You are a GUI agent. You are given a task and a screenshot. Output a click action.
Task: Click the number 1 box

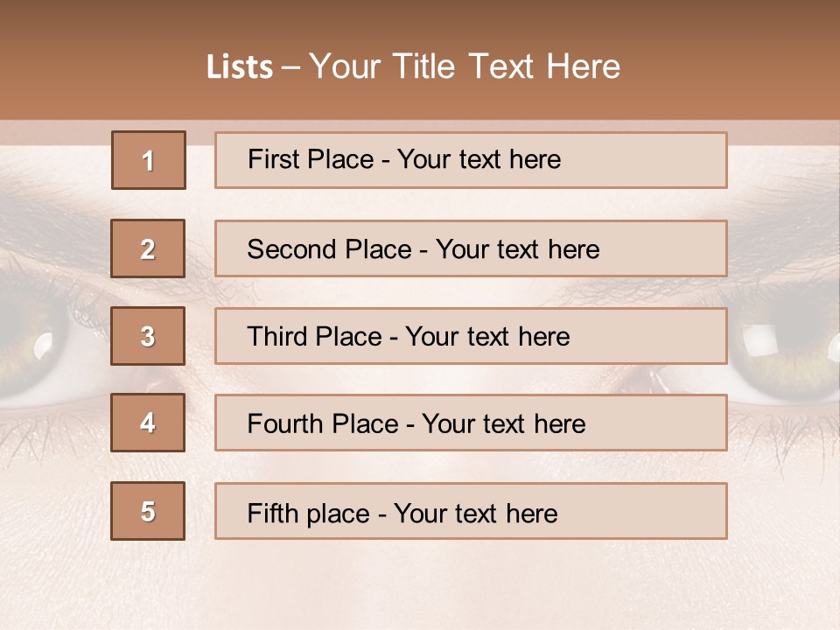[x=149, y=160]
